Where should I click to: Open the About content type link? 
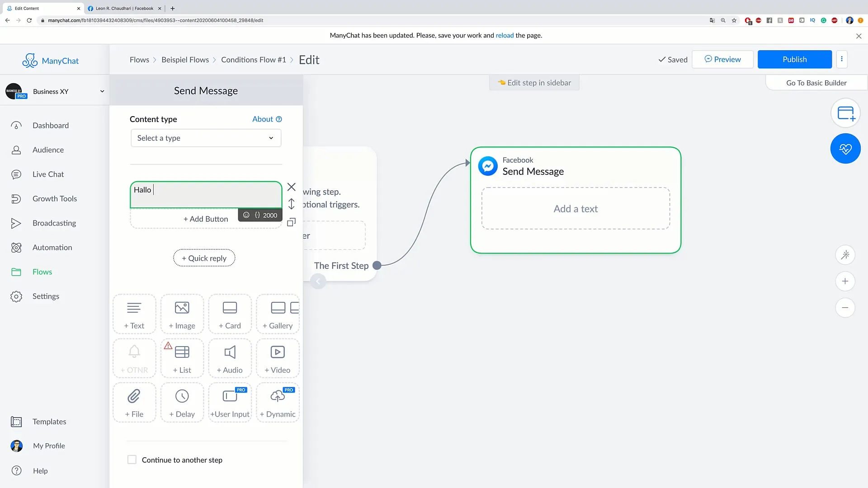pyautogui.click(x=267, y=119)
